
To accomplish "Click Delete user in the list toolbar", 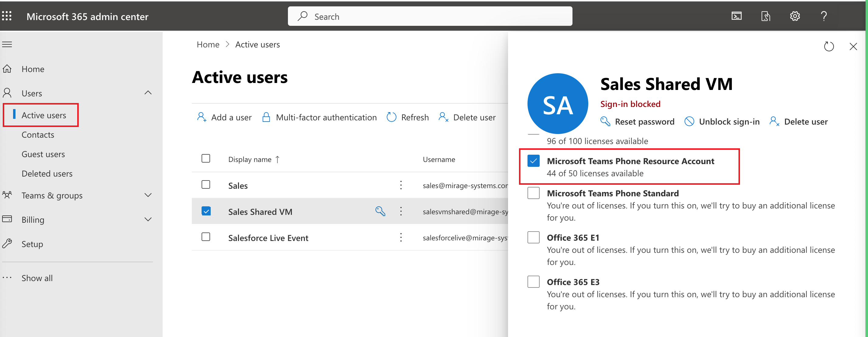I will [x=467, y=117].
